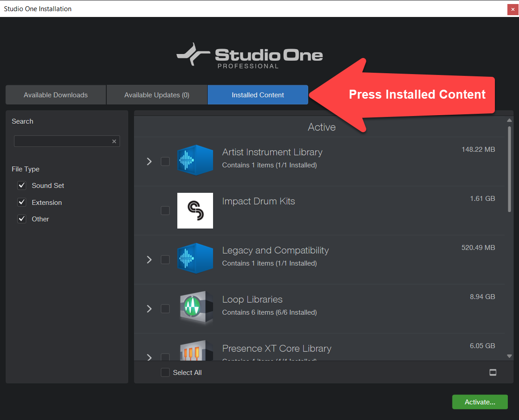The width and height of the screenshot is (519, 420).
Task: Check the Select All checkbox
Action: click(165, 372)
